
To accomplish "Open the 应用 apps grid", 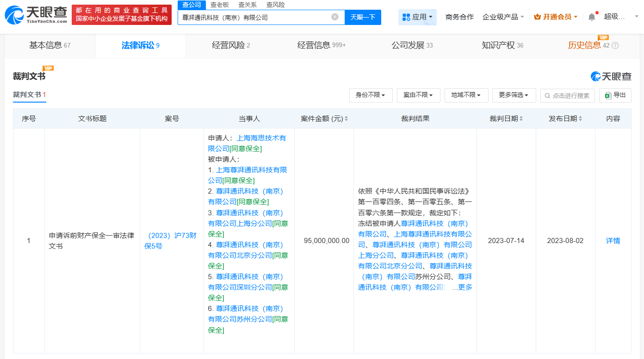I will click(417, 17).
